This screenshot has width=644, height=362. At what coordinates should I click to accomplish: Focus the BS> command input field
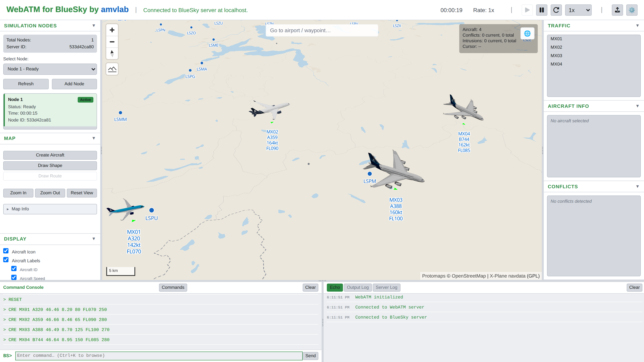click(159, 356)
